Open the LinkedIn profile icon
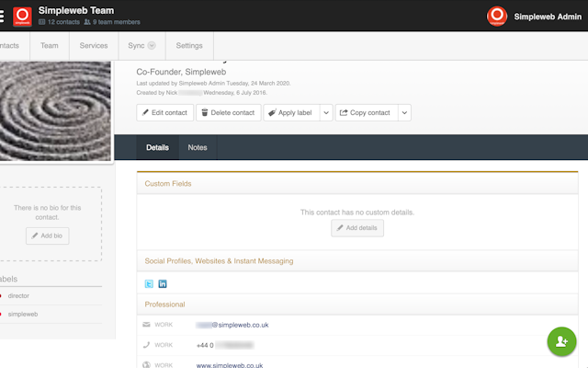 point(163,284)
